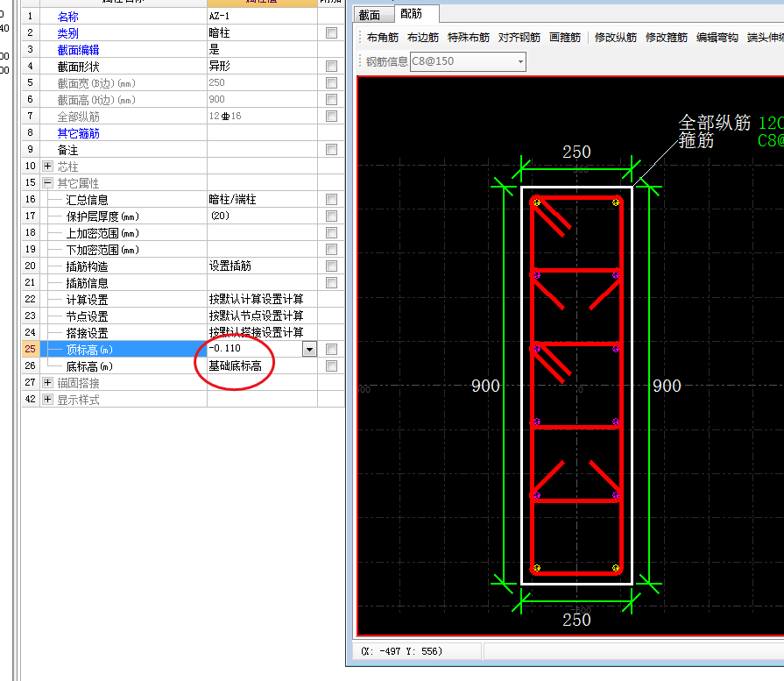Select the 按默认搭接设置计算 value cell
The height and width of the screenshot is (681, 784).
[x=262, y=332]
